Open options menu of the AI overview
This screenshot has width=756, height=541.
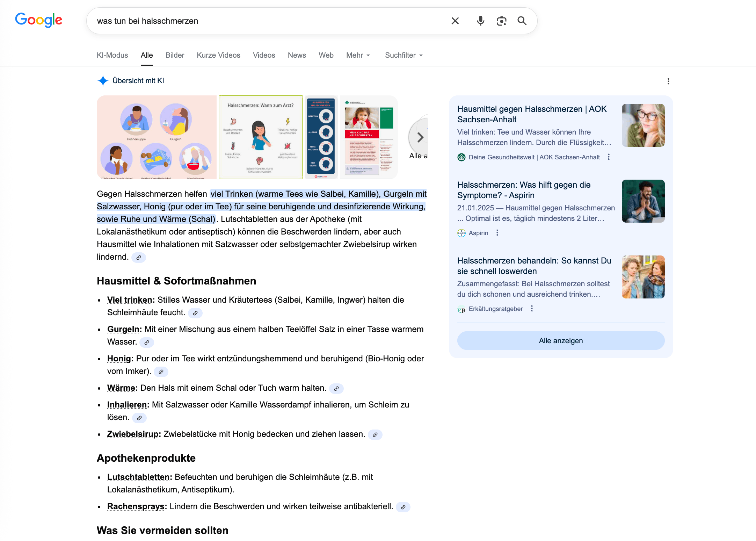pos(668,81)
